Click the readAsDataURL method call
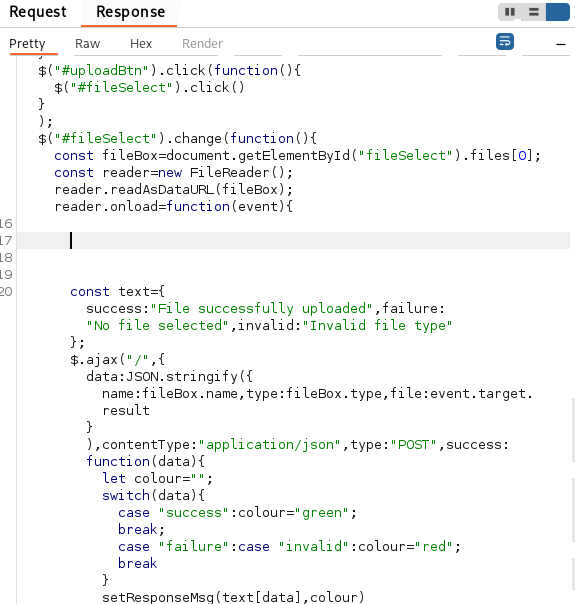This screenshot has height=604, width=575. (162, 190)
